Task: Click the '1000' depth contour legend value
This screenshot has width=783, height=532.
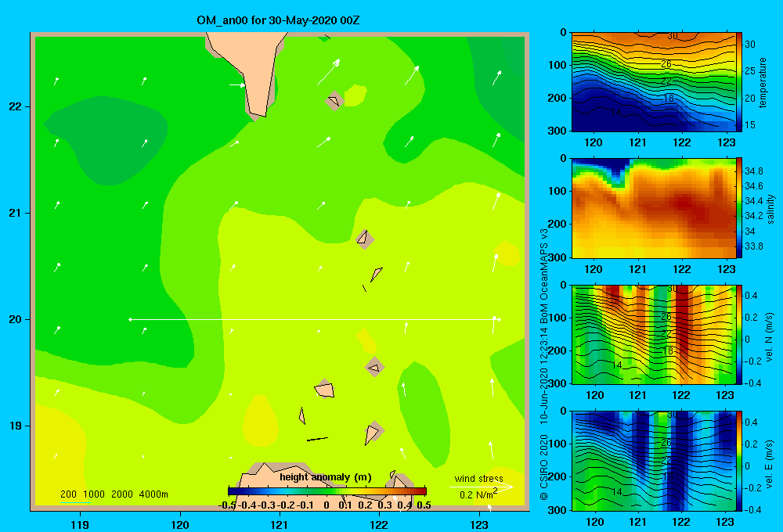Action: [94, 494]
